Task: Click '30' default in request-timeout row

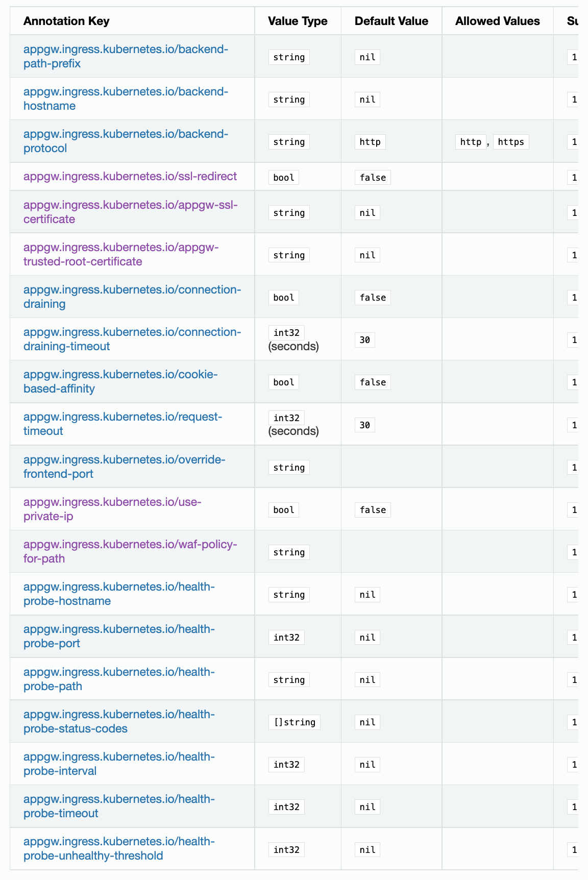Action: 365,425
